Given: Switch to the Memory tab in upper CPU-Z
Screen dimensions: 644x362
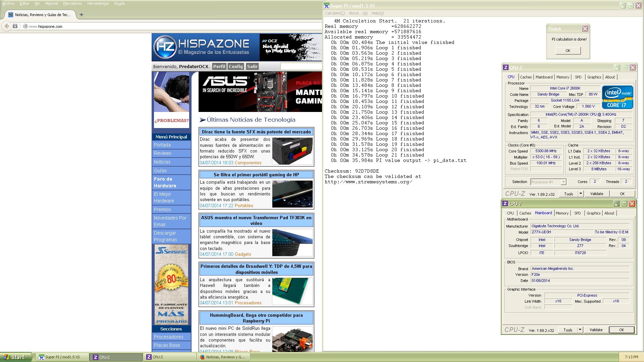Looking at the screenshot, I should (562, 77).
